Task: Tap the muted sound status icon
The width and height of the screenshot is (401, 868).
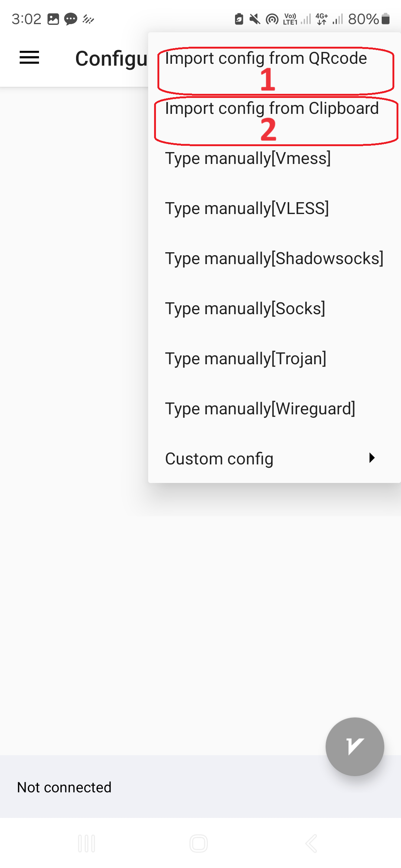Action: click(x=255, y=19)
